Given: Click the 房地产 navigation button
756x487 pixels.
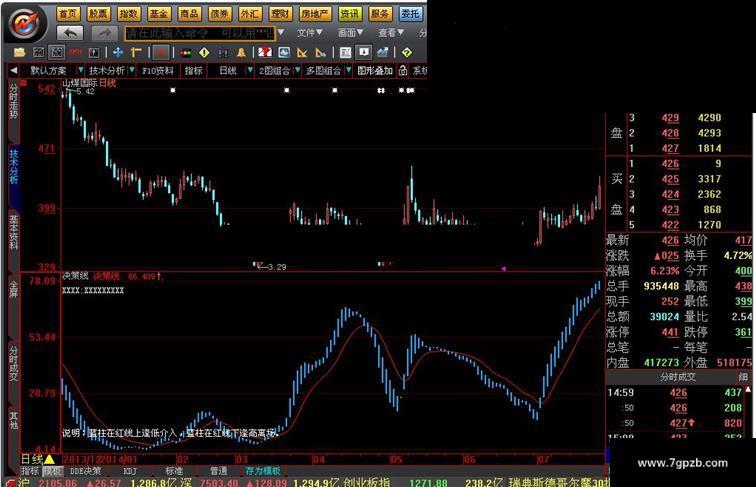Looking at the screenshot, I should [315, 14].
